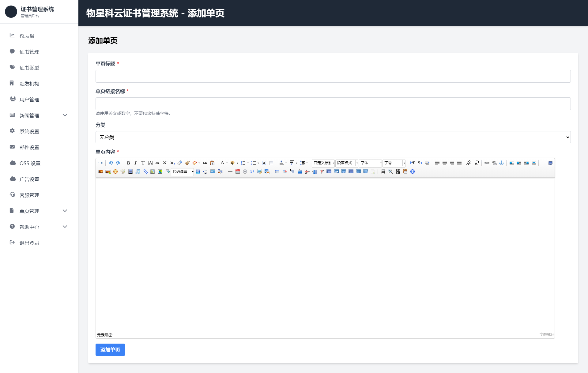Toggle bold formatting
The height and width of the screenshot is (373, 588).
point(128,163)
